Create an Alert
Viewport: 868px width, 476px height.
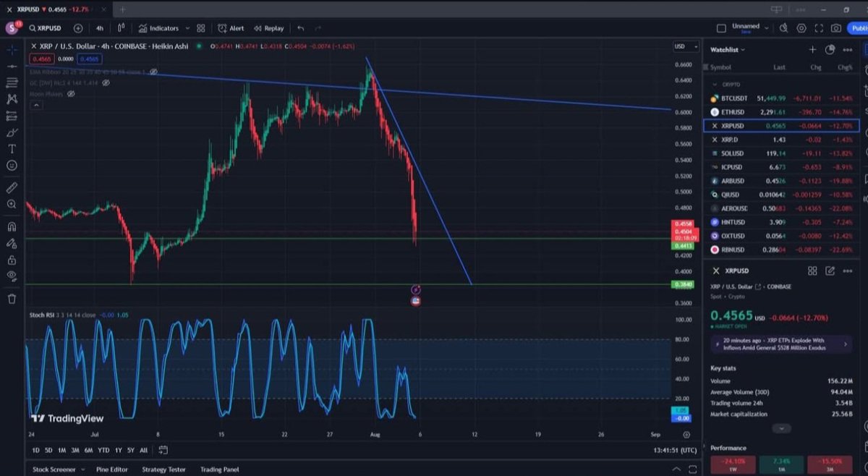click(x=231, y=28)
